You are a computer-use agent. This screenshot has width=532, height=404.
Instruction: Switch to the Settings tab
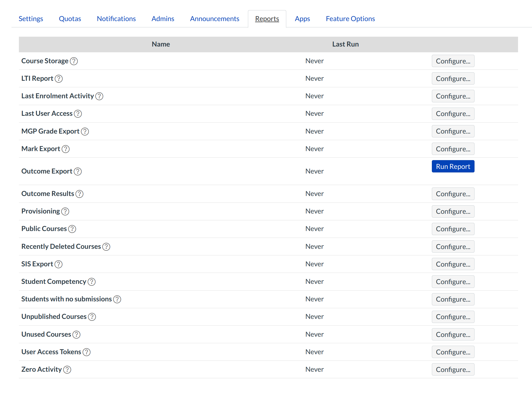point(31,19)
